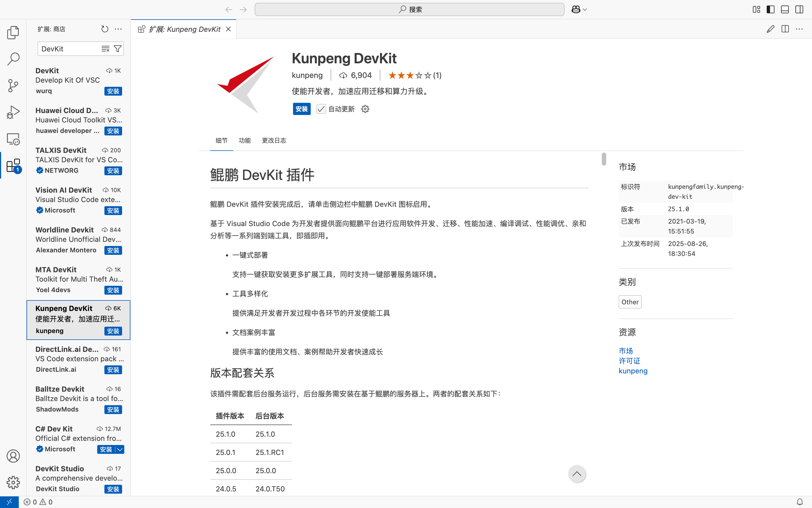
Task: Switch to the 更改日志 tab
Action: (x=274, y=140)
